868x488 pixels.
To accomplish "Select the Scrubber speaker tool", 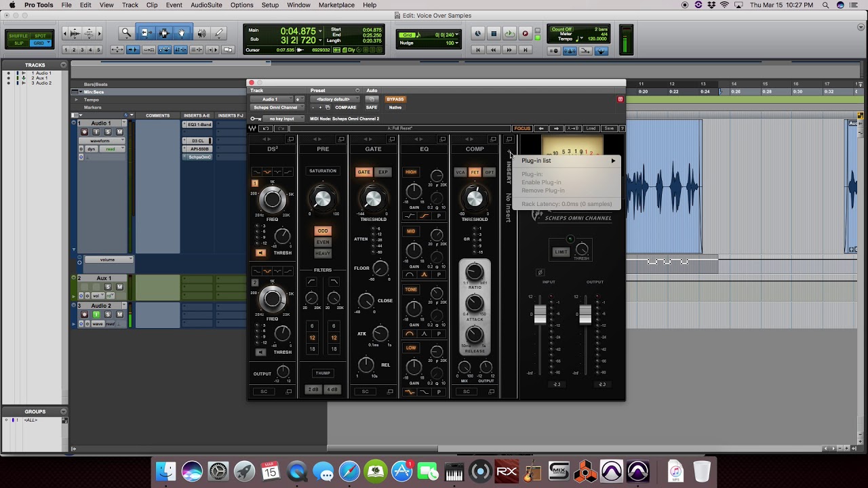I will pyautogui.click(x=201, y=33).
